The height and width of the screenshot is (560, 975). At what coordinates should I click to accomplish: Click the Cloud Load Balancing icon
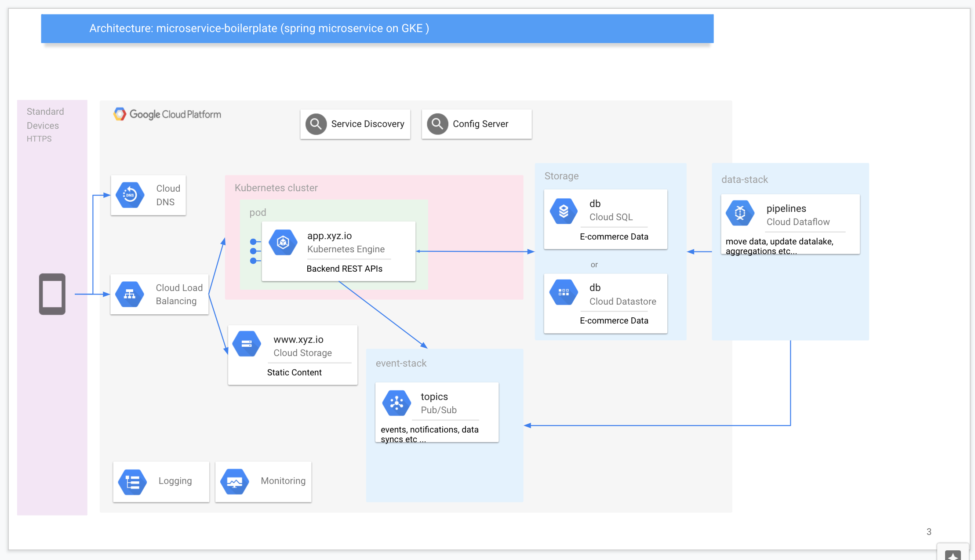point(130,294)
